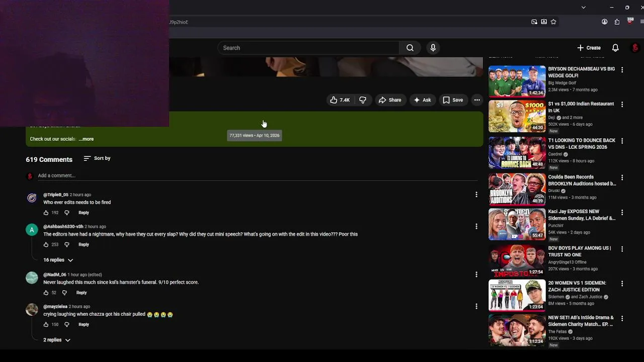This screenshot has width=644, height=362.
Task: Open NEW SET! AB's InSide Drama title
Action: pos(581,321)
